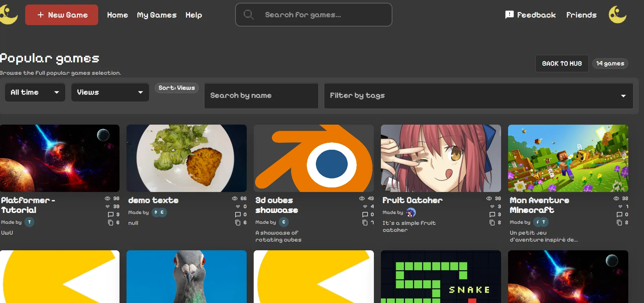
Task: Like Platformer - Tutorial with its heart icon
Action: pos(108,206)
